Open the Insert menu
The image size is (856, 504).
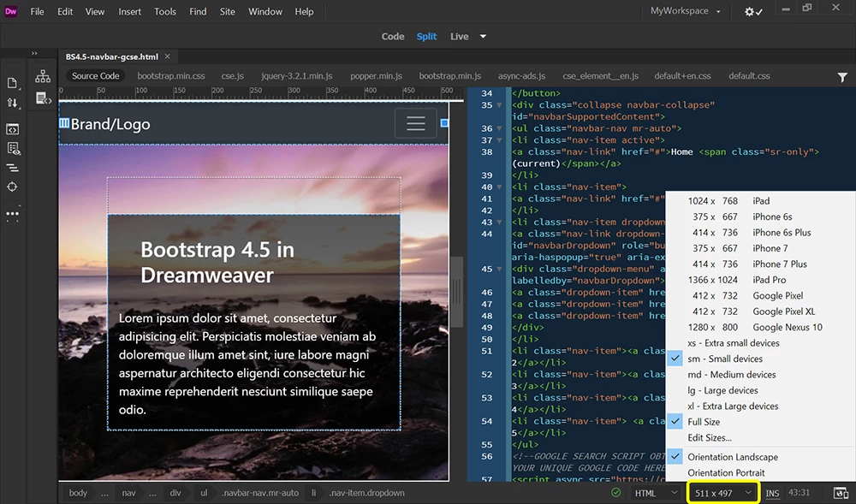[x=129, y=11]
